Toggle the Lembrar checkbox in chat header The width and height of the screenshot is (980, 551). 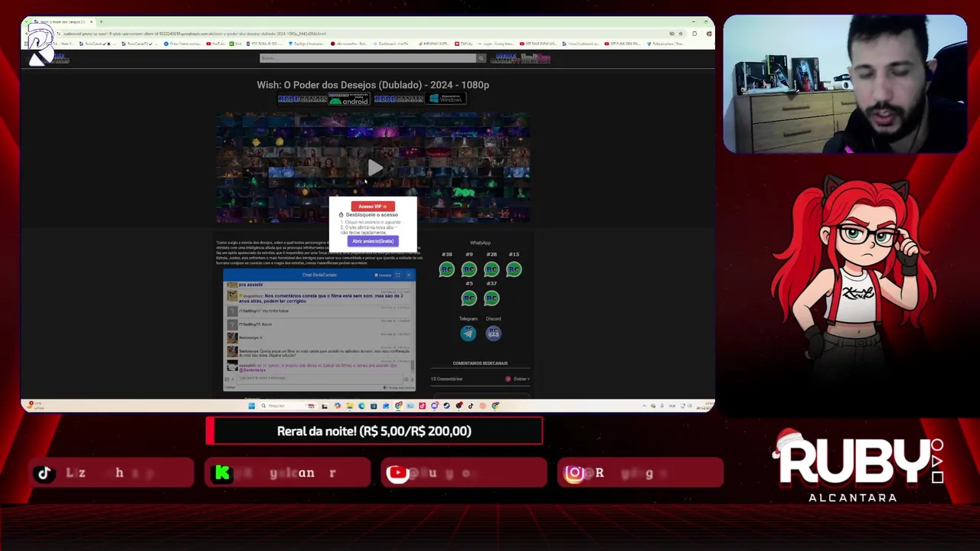376,275
